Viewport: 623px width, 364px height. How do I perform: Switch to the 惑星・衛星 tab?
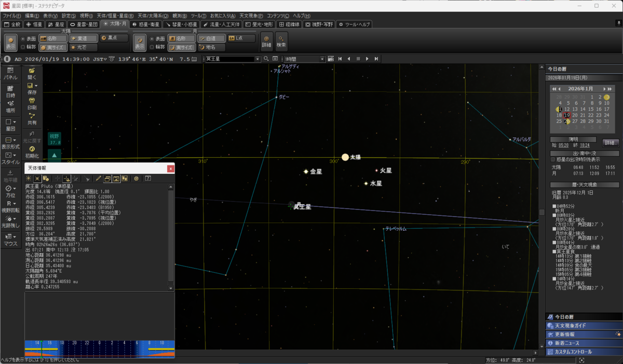[145, 24]
